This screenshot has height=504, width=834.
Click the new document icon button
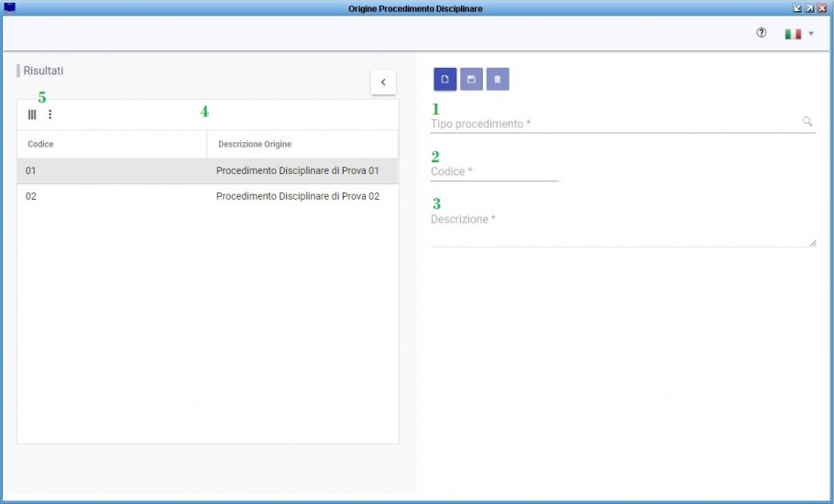click(444, 79)
